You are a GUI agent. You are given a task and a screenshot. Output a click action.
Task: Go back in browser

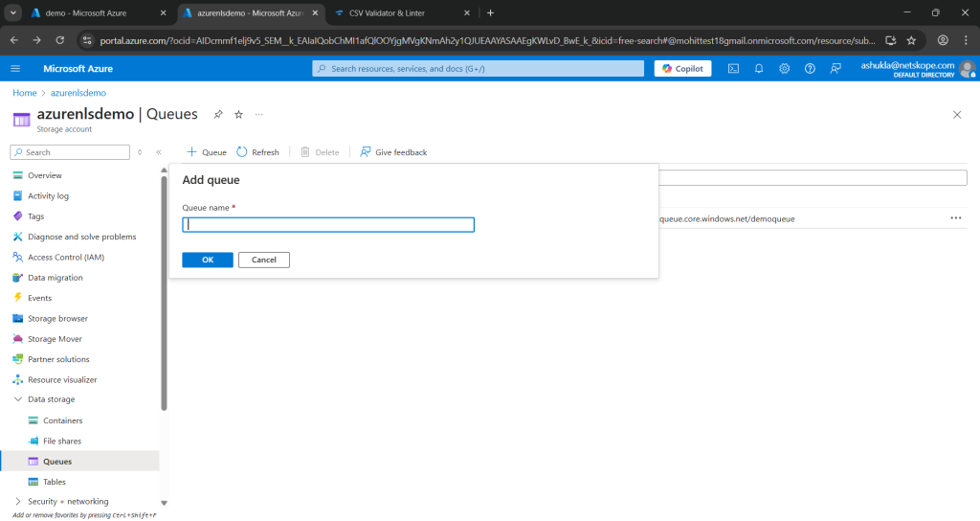[x=13, y=40]
